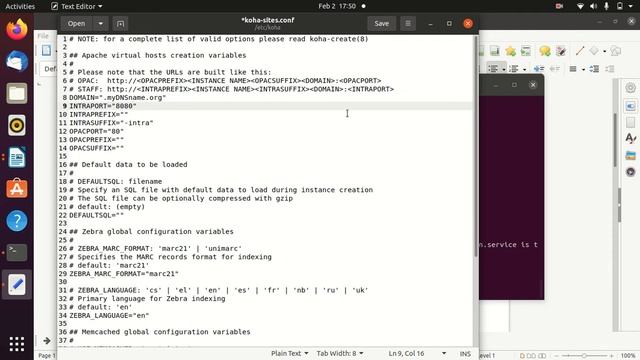This screenshot has height=360, width=640.
Task: Click the microphone indicator in top bar
Action: coord(607,6)
